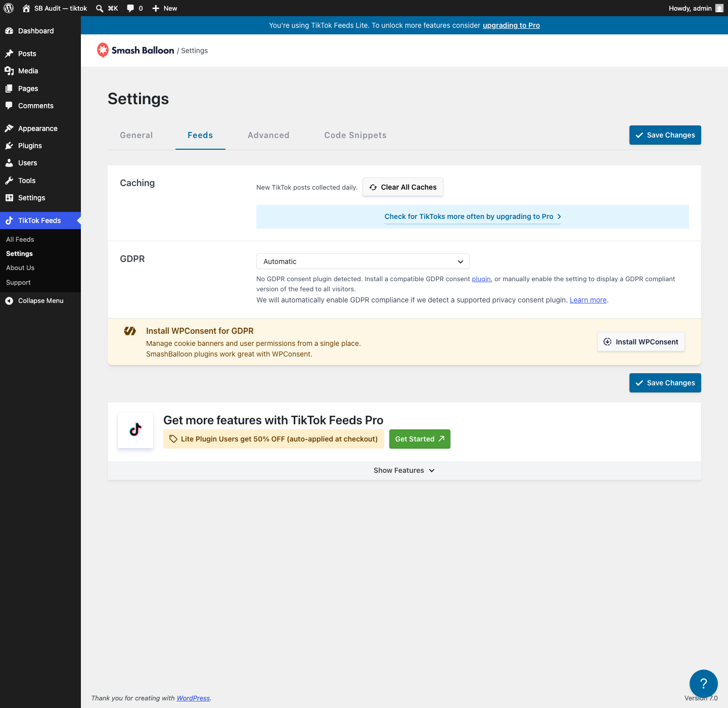Click the Media icon in sidebar
This screenshot has width=728, height=708.
[9, 71]
